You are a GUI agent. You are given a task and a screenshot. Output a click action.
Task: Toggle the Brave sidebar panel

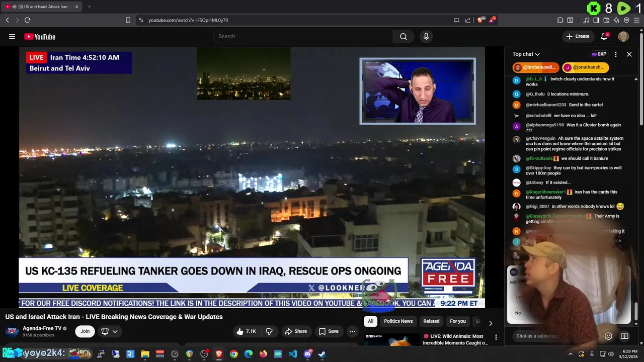tap(596, 20)
